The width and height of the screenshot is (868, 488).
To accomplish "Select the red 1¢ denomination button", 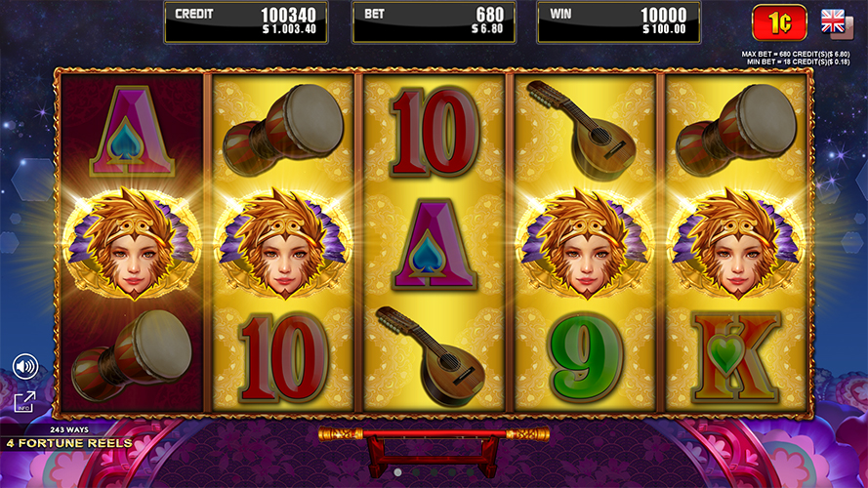I will (x=779, y=22).
